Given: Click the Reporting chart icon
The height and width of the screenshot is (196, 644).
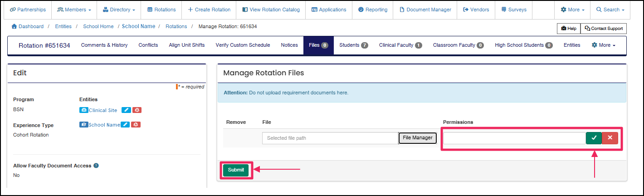Looking at the screenshot, I should click(361, 10).
